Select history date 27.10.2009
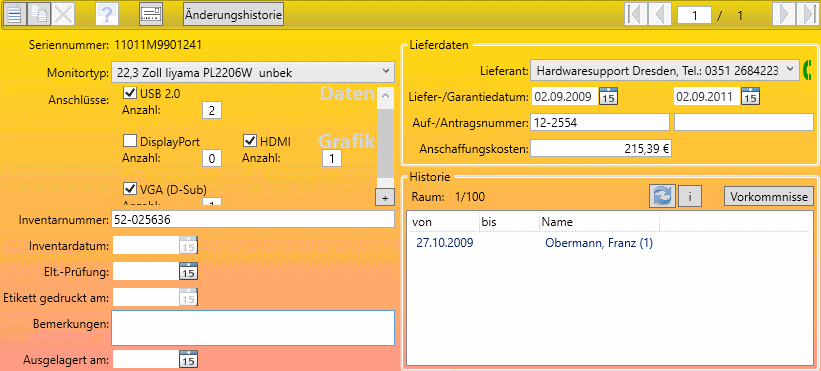 point(445,243)
